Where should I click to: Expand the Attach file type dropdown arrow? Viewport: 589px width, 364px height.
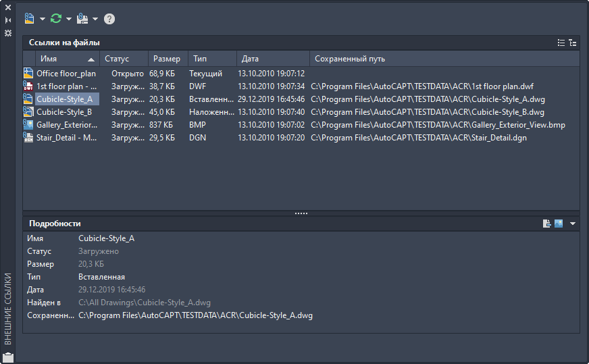[x=43, y=19]
